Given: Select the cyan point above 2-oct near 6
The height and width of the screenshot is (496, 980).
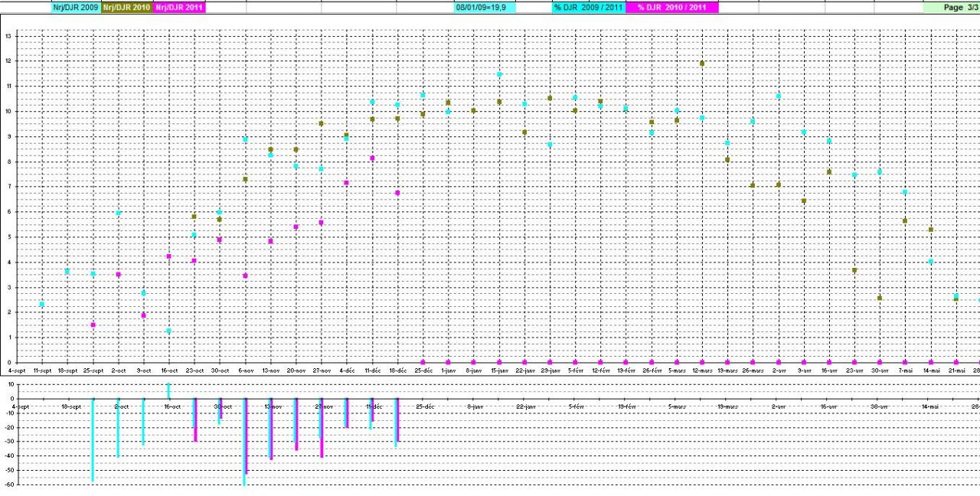Looking at the screenshot, I should tap(119, 213).
